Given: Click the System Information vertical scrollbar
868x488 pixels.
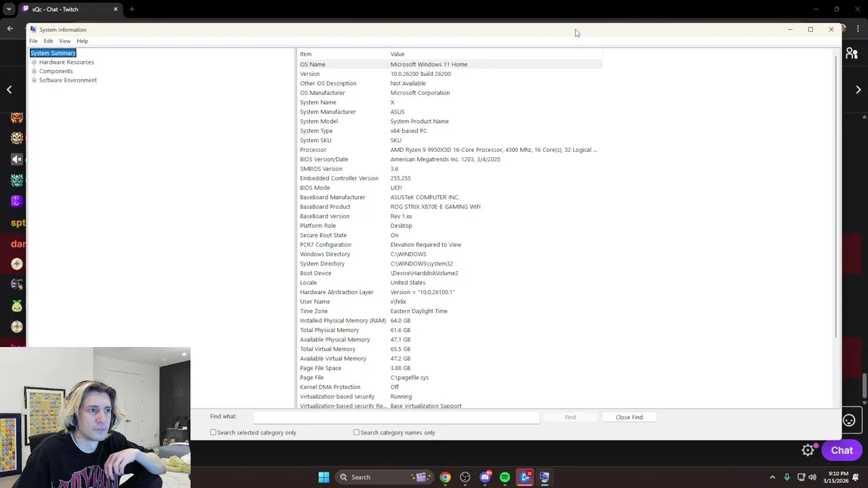Looking at the screenshot, I should [x=837, y=197].
